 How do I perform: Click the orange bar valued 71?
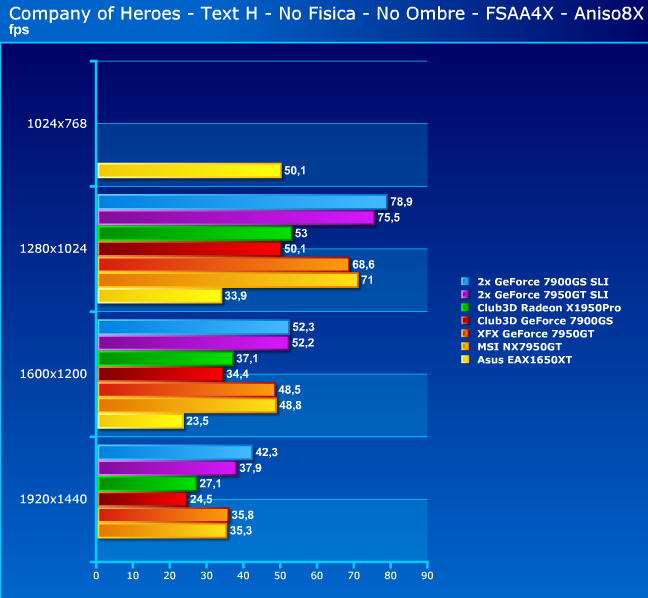click(228, 280)
